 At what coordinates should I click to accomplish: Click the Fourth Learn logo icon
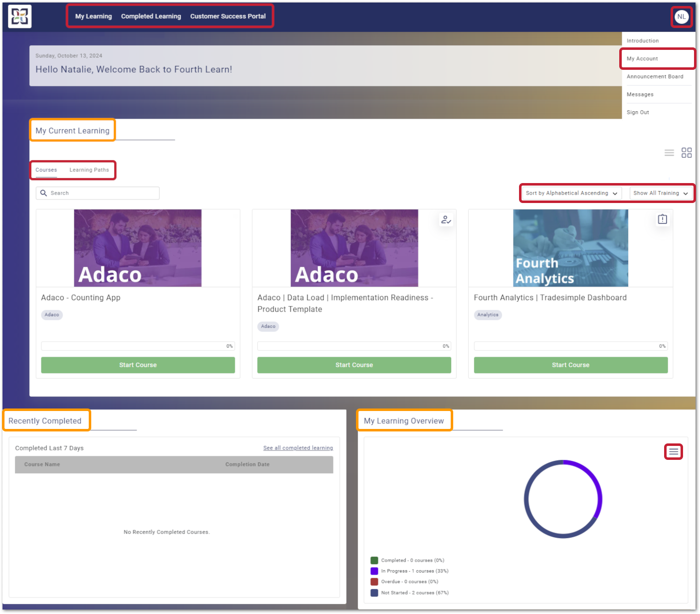[20, 16]
